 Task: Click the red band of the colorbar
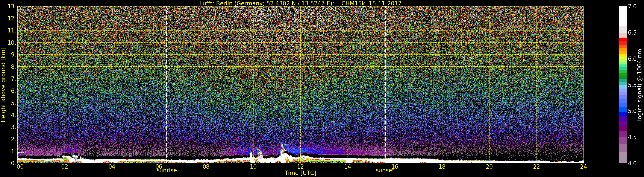tap(623, 41)
